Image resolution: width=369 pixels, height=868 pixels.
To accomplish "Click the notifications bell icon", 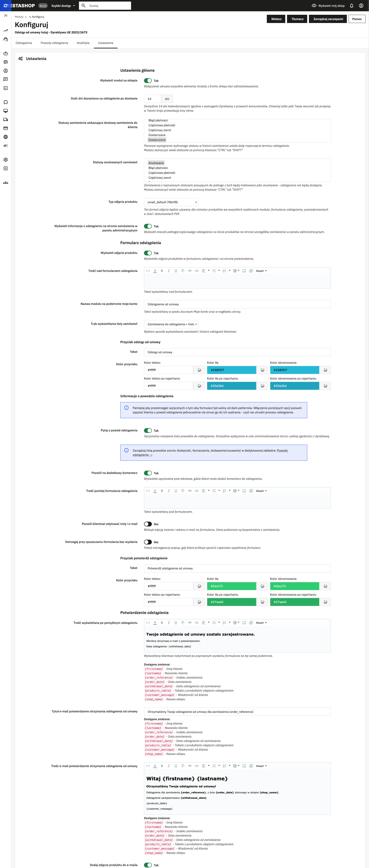I will pyautogui.click(x=351, y=6).
